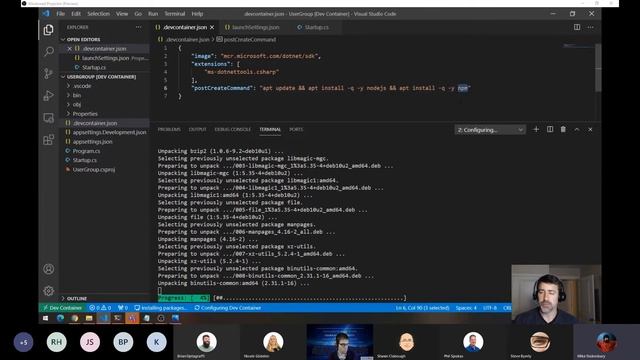Viewport: 640px width, 360px height.
Task: Open the View menu
Action: coord(122,14)
